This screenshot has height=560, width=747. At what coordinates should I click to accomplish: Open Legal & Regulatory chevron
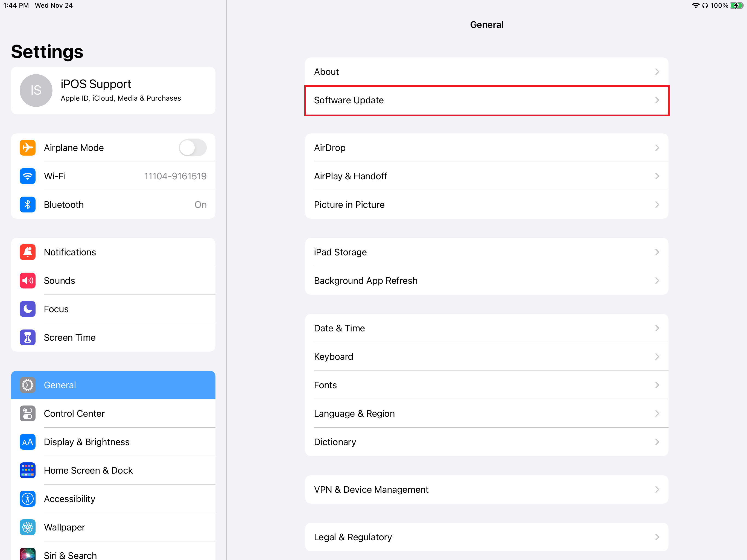click(657, 537)
